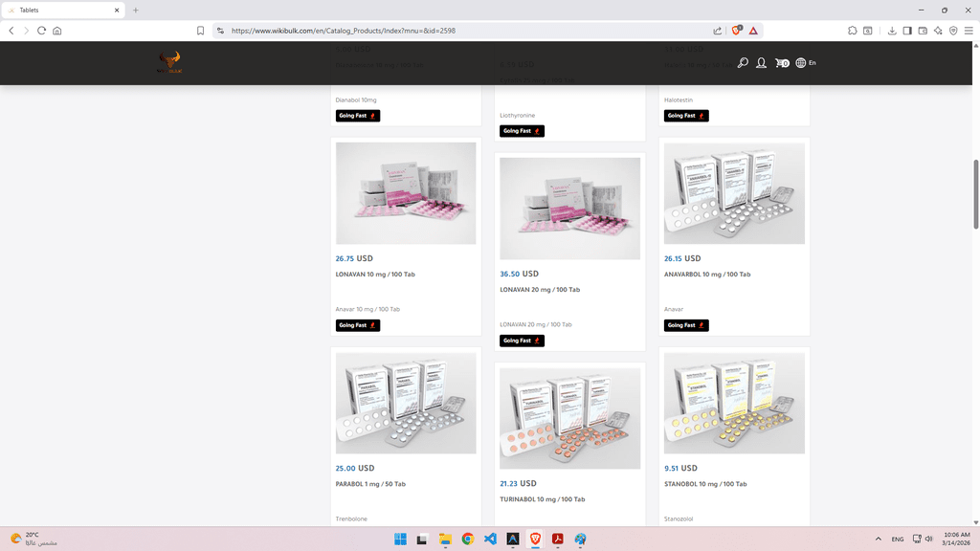The width and height of the screenshot is (980, 551).
Task: Click the Brave Shields lion icon
Action: coord(736,31)
